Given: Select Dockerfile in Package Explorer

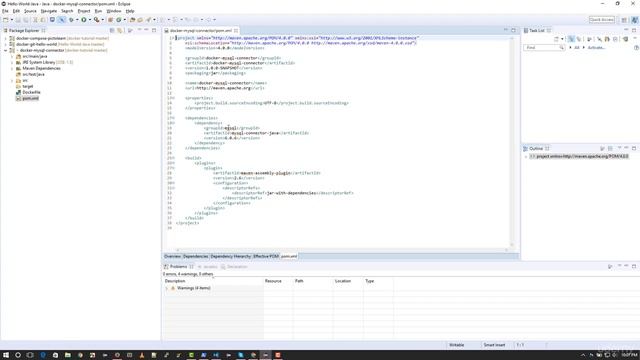Looking at the screenshot, I should coord(31,92).
